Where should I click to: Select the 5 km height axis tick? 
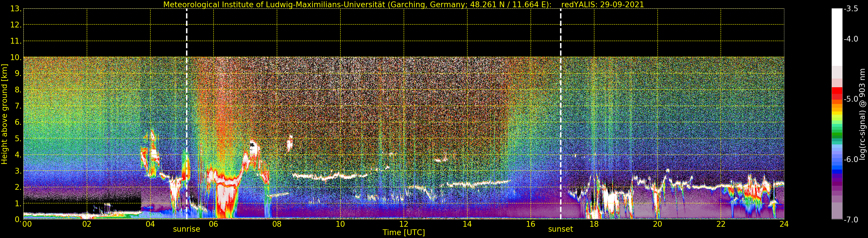coord(18,138)
